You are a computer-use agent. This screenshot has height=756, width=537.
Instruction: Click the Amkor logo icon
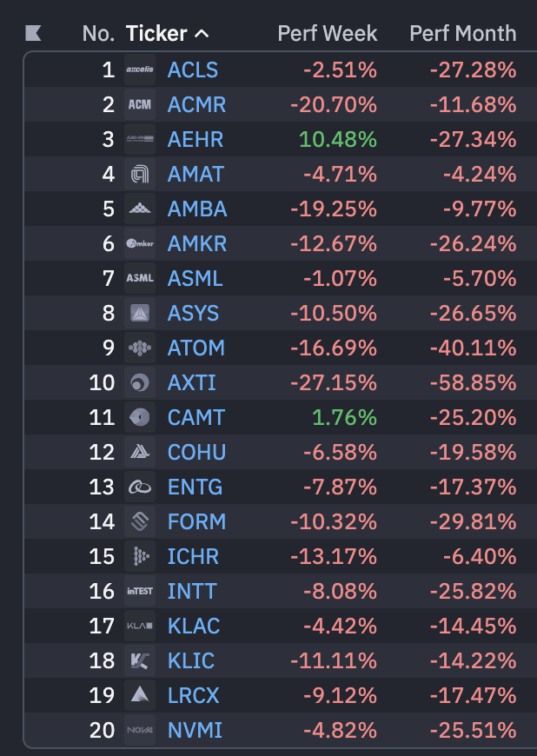click(140, 243)
